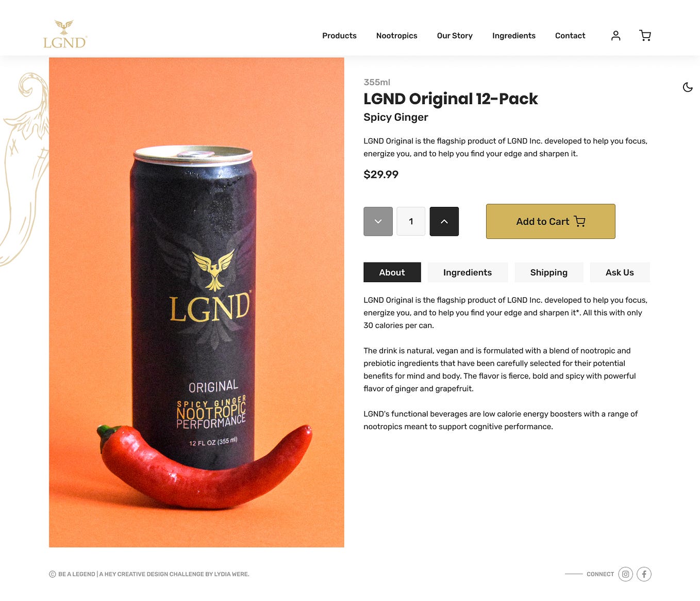Open the shopping cart in header

[x=645, y=36]
